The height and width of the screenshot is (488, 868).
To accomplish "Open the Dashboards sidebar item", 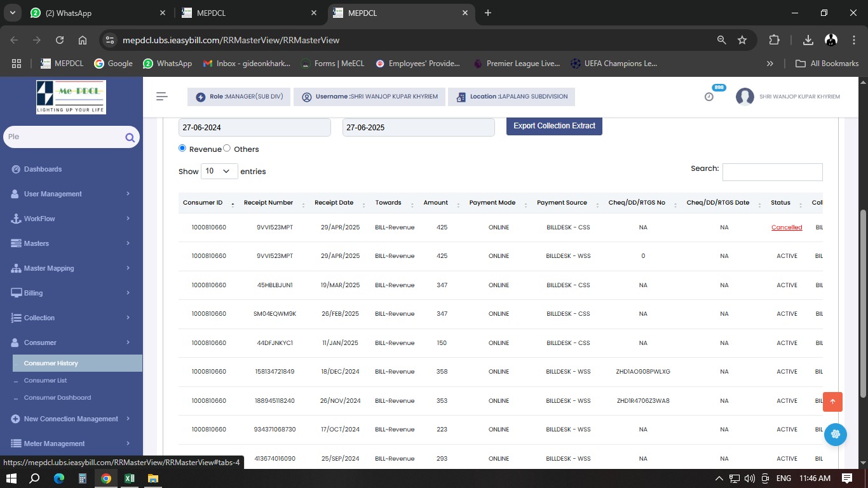I will pos(43,169).
